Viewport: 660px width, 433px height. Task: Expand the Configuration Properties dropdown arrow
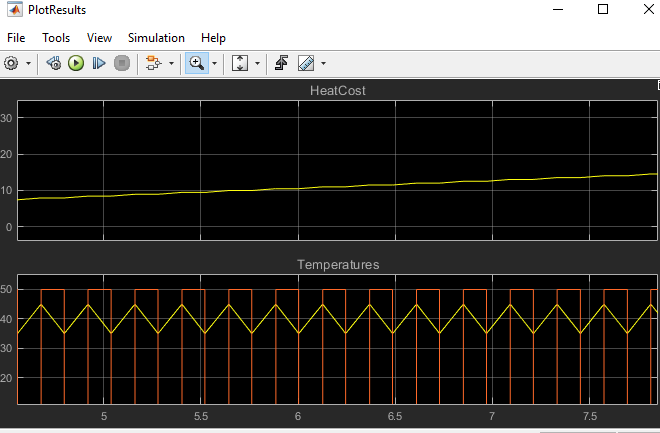pyautogui.click(x=28, y=64)
